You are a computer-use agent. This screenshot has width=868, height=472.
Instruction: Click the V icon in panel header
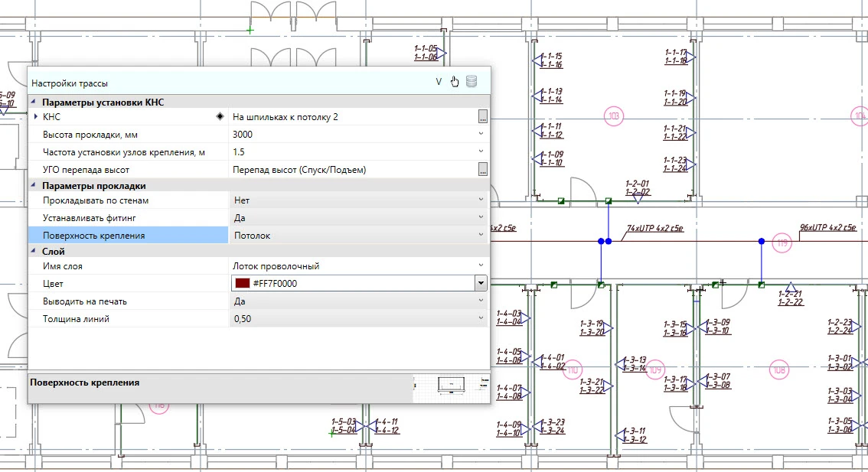click(439, 82)
